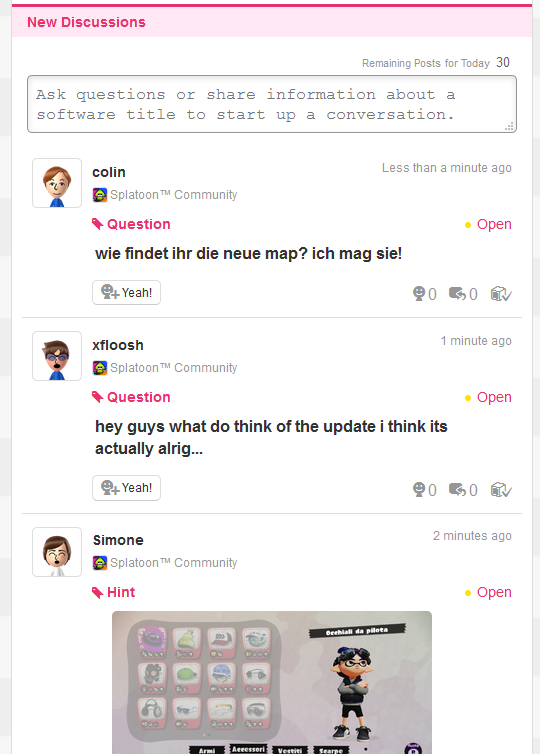Click the new discussion text box

click(272, 104)
